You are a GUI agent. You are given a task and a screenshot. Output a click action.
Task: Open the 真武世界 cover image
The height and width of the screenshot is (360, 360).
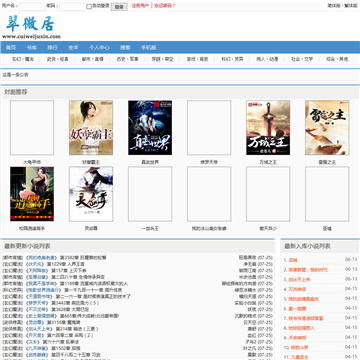(x=150, y=128)
